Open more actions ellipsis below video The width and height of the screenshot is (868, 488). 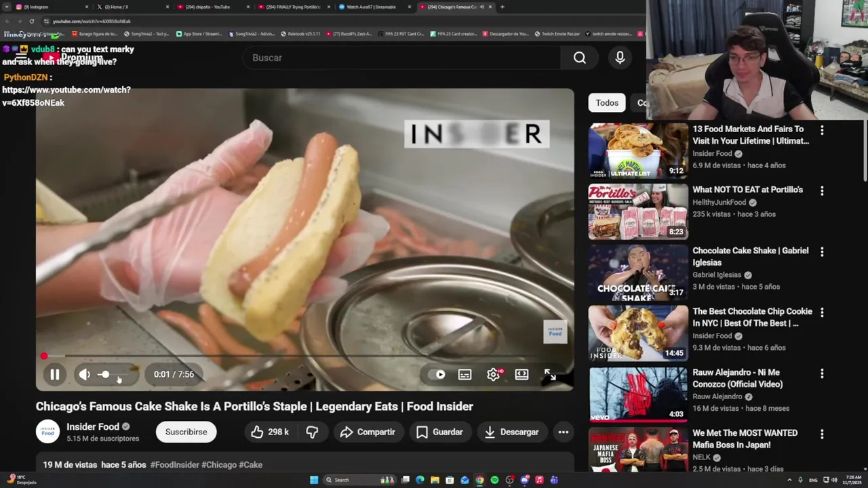[563, 432]
